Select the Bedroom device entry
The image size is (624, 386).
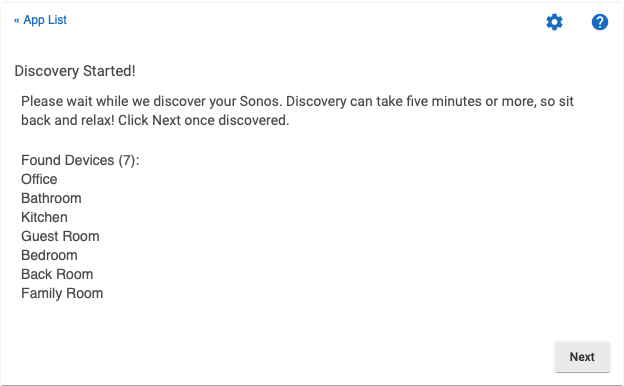point(49,255)
